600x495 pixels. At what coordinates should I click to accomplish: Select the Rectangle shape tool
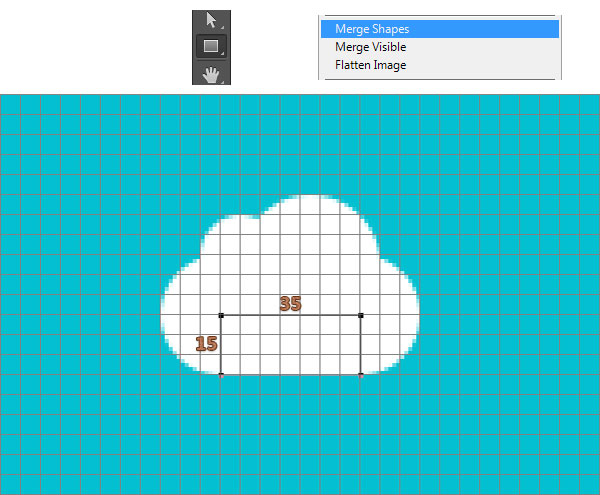211,46
